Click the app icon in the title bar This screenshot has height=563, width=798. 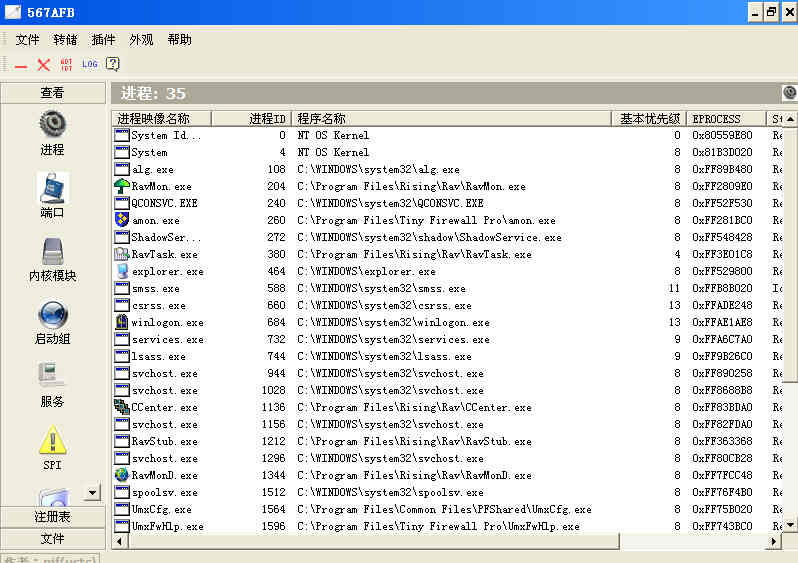(13, 12)
